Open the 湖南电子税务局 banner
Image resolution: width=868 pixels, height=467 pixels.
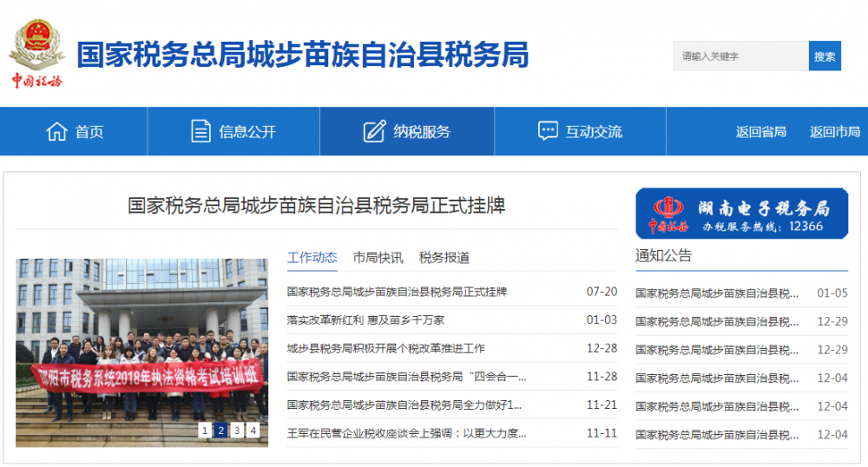point(742,214)
